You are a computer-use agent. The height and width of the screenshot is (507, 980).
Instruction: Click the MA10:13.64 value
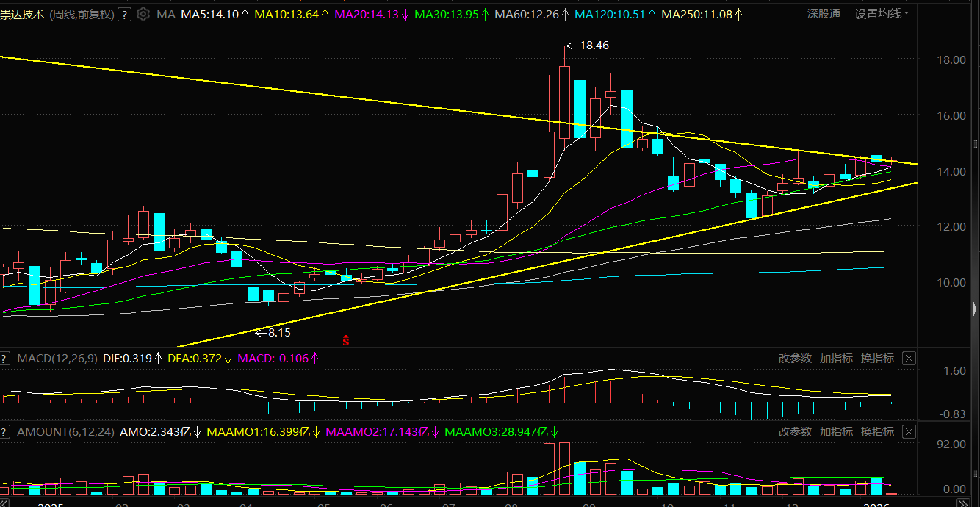287,14
